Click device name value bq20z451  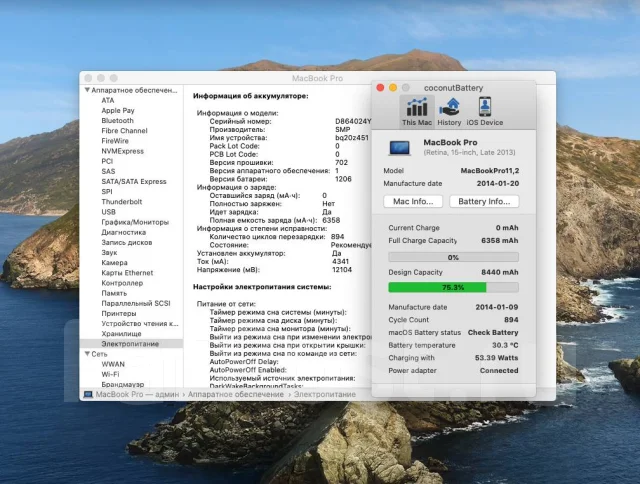pyautogui.click(x=352, y=138)
